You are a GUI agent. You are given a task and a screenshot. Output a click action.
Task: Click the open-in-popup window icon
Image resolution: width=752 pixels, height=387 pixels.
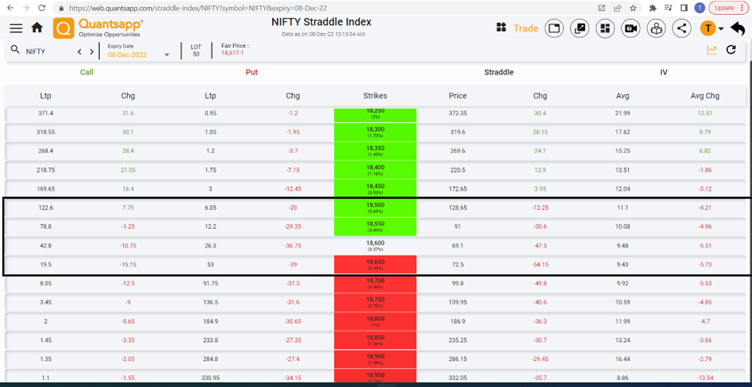(580, 28)
